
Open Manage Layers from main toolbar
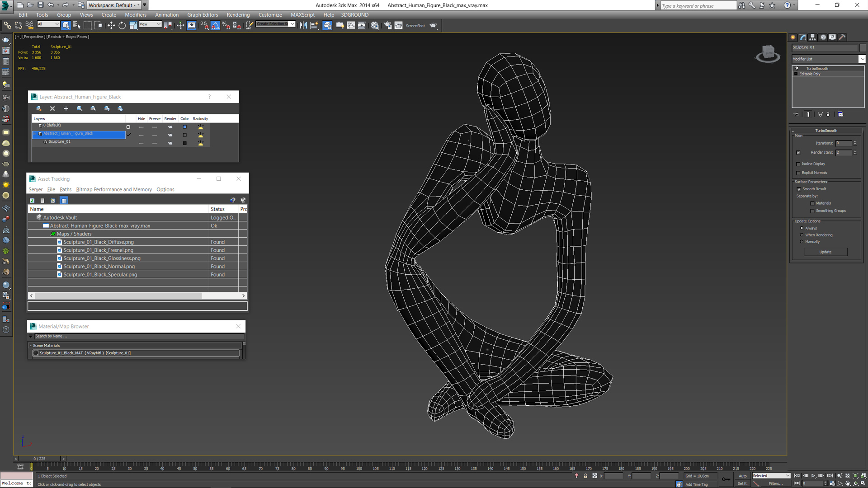click(x=327, y=25)
